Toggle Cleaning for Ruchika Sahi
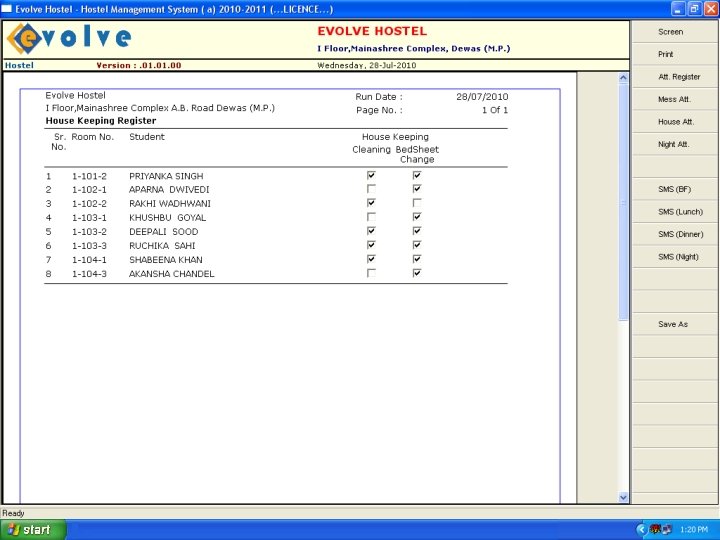 click(371, 245)
